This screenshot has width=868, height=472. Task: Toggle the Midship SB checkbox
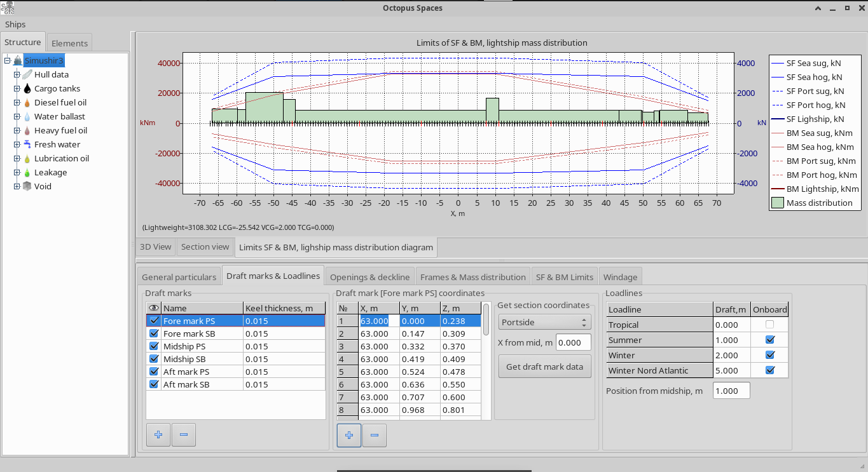coord(153,359)
